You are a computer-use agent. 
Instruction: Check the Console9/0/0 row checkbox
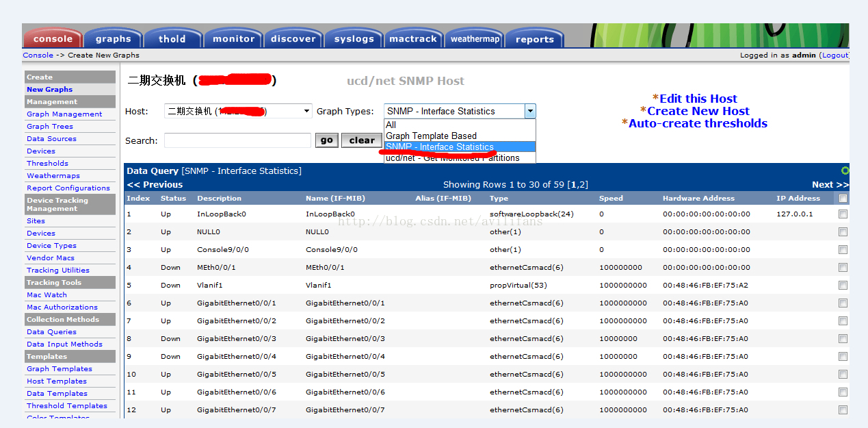pos(843,249)
